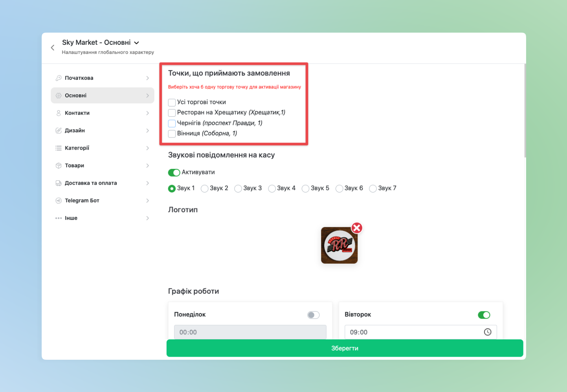Enable the Понеділок schedule toggle
Viewport: 567px width, 392px height.
point(313,315)
